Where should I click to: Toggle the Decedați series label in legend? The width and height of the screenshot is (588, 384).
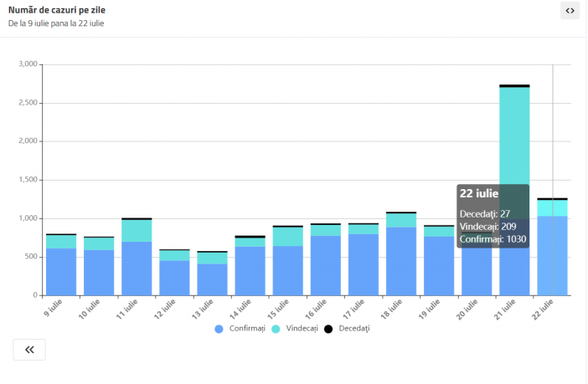[x=354, y=329]
